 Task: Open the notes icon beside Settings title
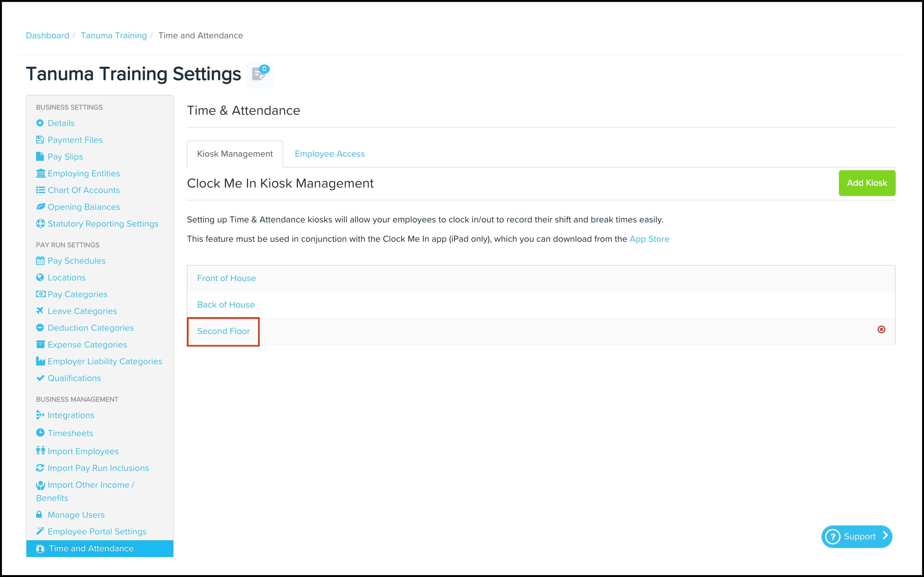(259, 74)
